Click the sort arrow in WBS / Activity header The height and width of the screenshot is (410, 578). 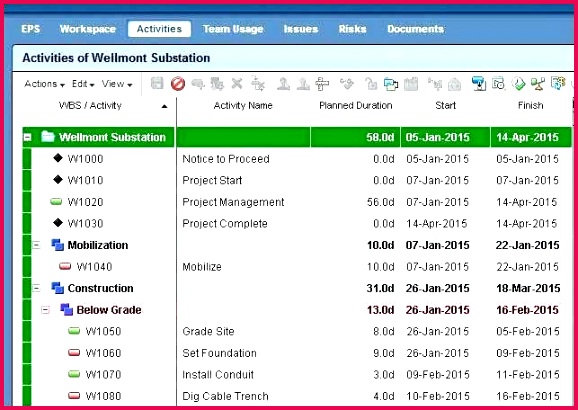pos(164,106)
